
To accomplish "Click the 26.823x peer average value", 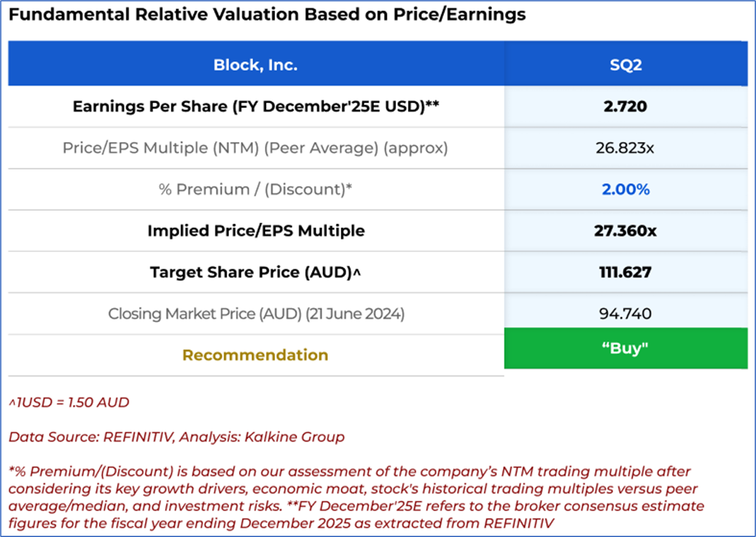I will pyautogui.click(x=625, y=148).
